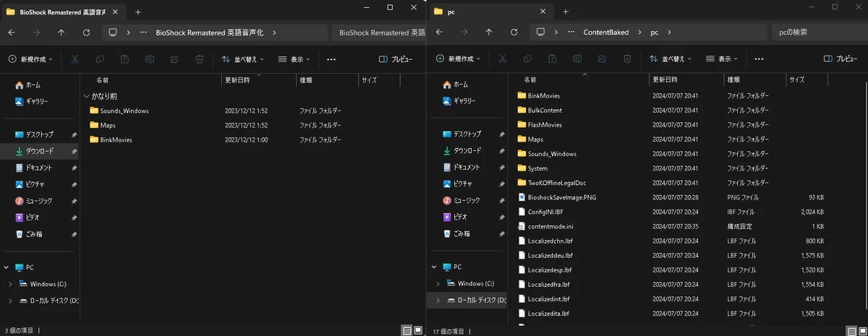Click the cut icon in the left window toolbar

[77, 59]
